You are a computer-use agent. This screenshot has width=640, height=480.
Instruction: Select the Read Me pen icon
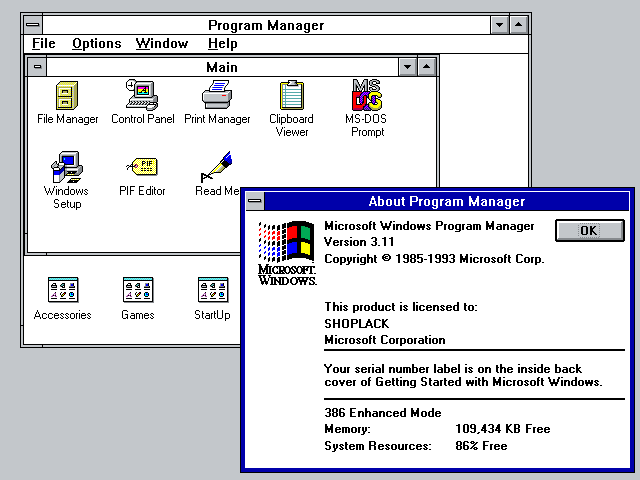pyautogui.click(x=216, y=167)
